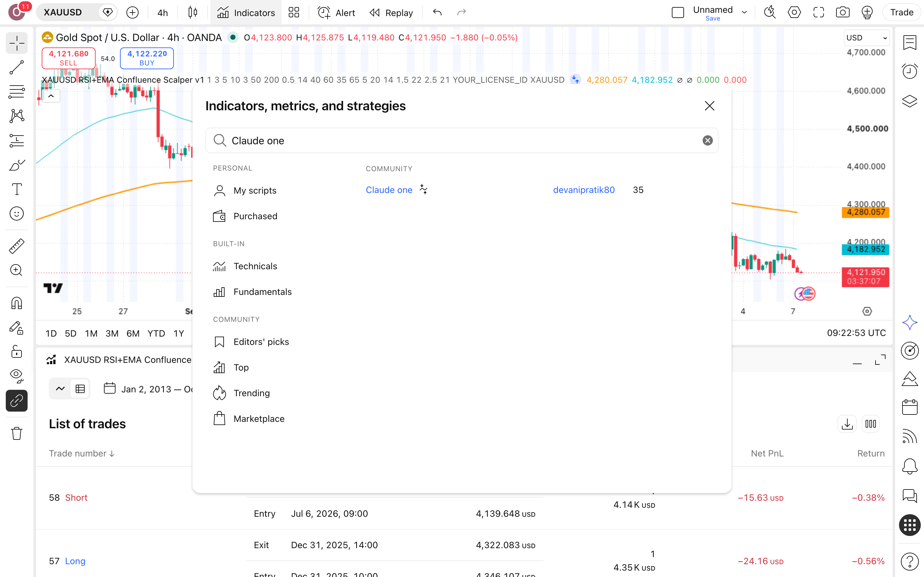
Task: Take a chart snapshot with camera icon
Action: (843, 13)
